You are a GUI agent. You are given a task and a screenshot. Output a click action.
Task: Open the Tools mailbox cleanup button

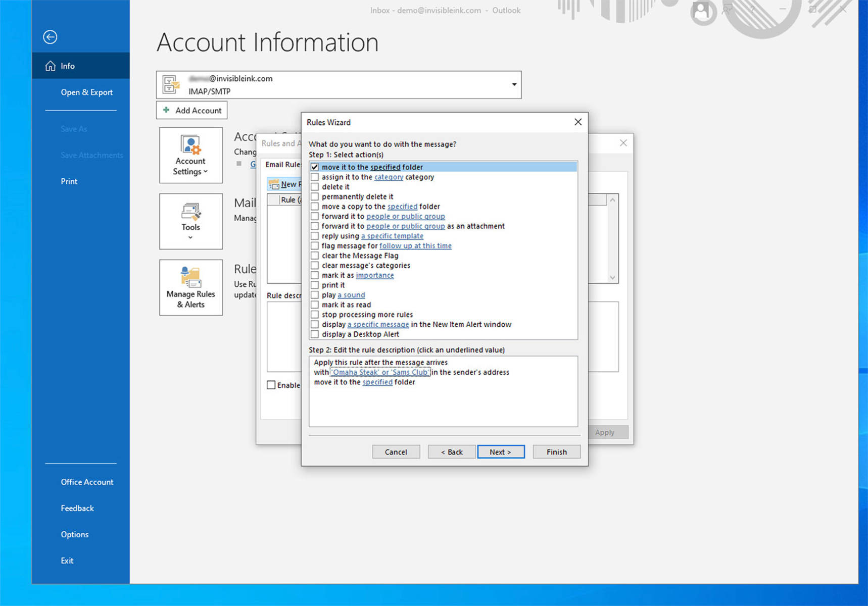coord(191,221)
